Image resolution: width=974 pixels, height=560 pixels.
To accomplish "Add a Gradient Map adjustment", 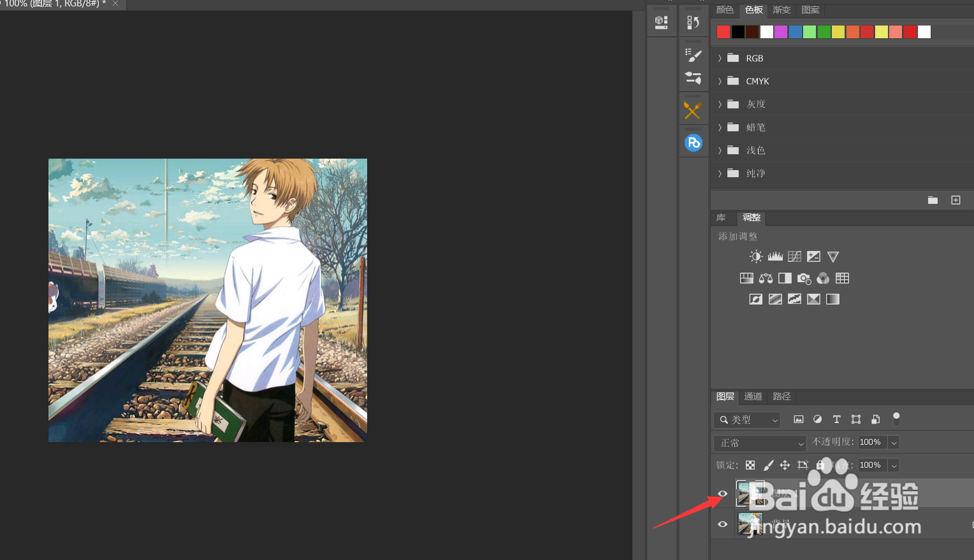I will click(832, 299).
